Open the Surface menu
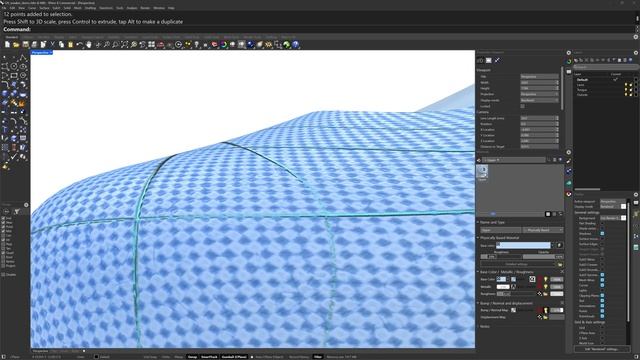 coord(44,8)
